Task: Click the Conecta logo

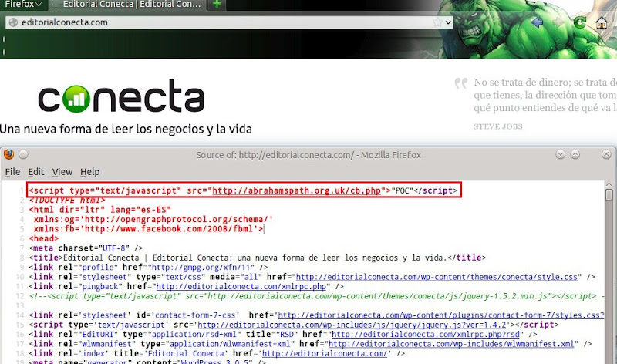Action: [121, 96]
